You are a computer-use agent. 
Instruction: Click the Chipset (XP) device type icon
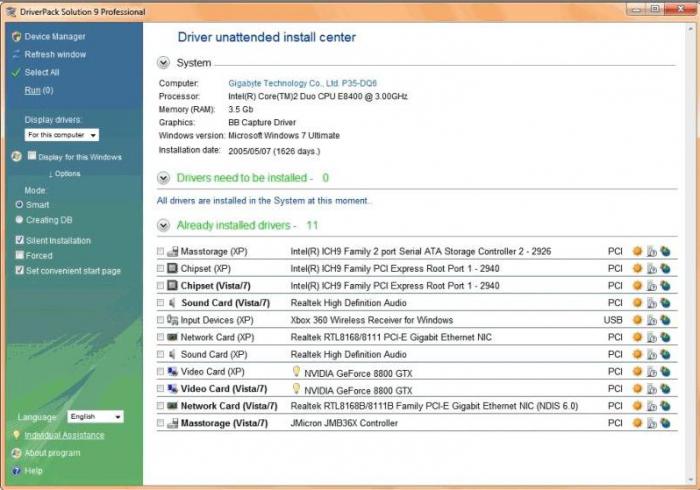(x=172, y=268)
